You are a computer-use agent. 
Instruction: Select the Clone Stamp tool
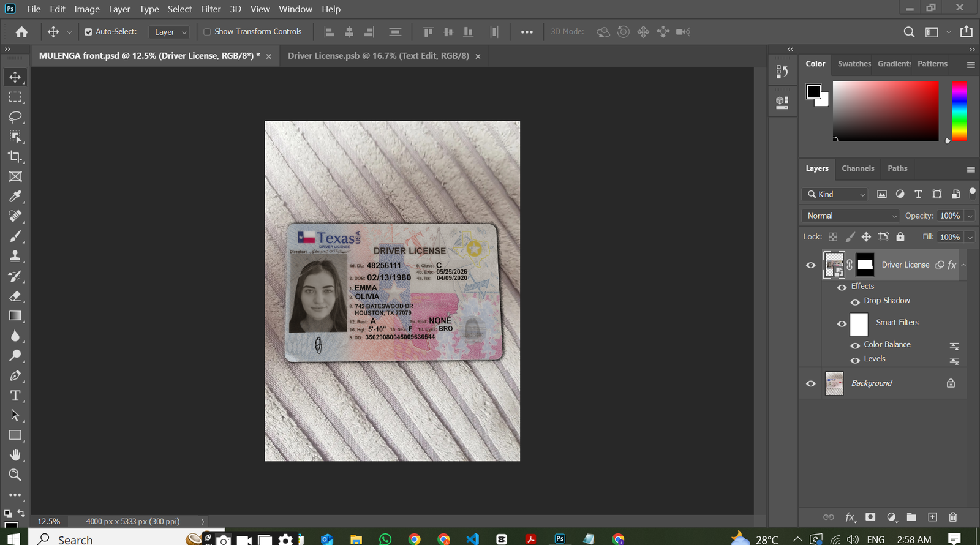tap(15, 256)
